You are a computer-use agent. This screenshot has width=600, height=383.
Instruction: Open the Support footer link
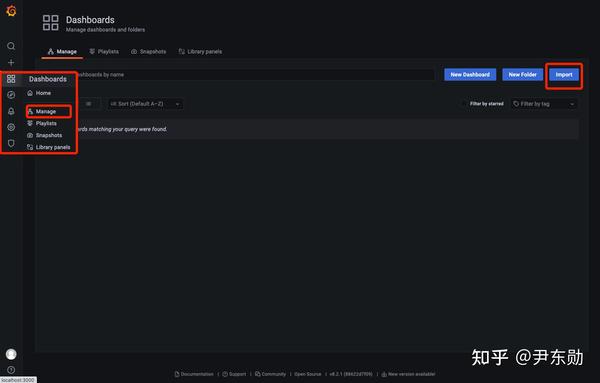click(234, 374)
